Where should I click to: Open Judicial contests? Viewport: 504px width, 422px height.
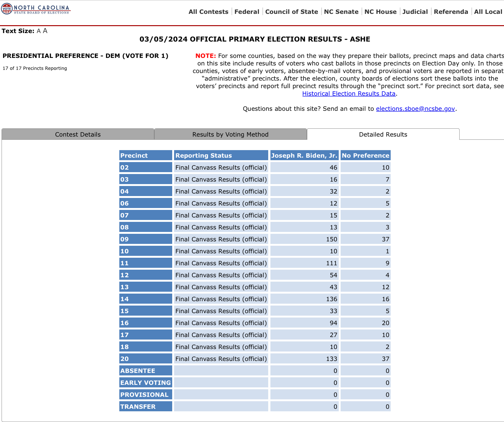[415, 12]
